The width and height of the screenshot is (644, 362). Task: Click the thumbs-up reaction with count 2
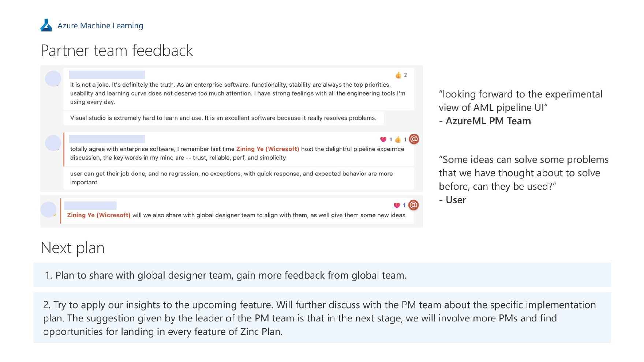(x=401, y=75)
